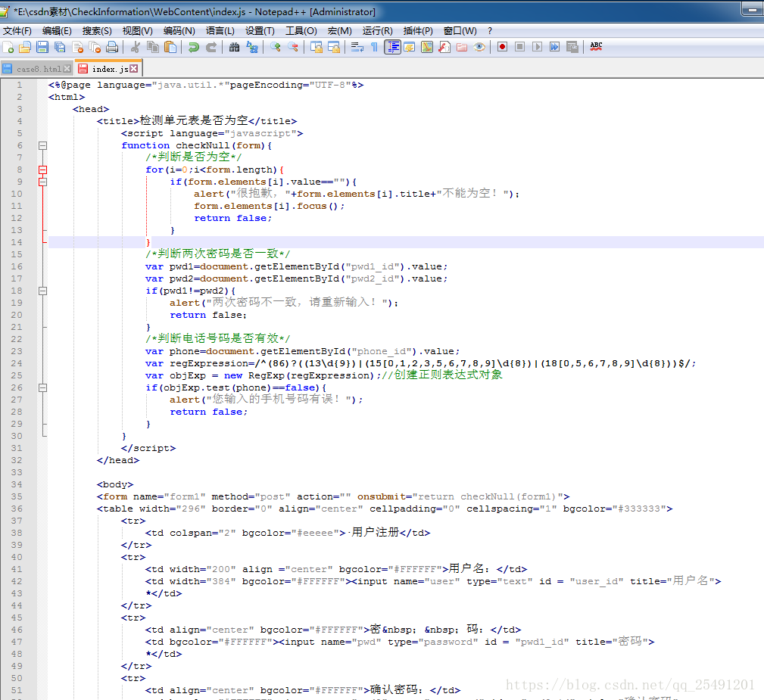This screenshot has height=700, width=764.
Task: Create a new file via toolbar
Action: [x=8, y=47]
